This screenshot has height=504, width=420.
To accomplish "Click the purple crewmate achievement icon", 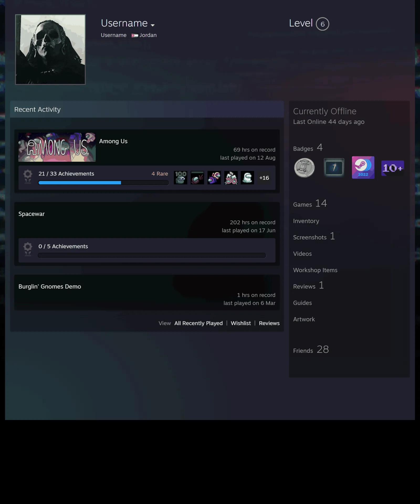I will [x=214, y=178].
